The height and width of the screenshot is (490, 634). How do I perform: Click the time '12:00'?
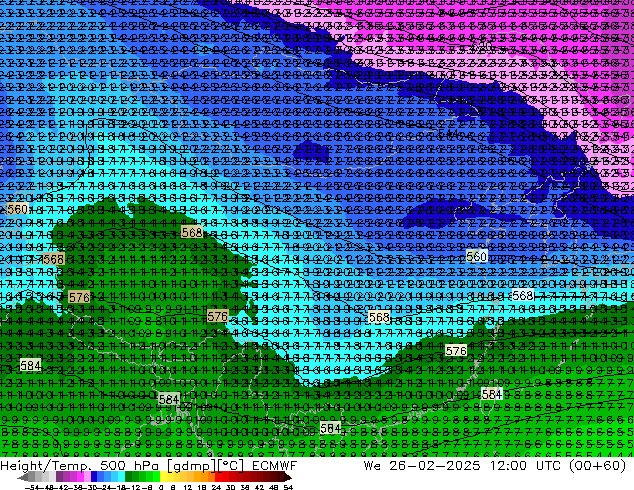pos(508,466)
